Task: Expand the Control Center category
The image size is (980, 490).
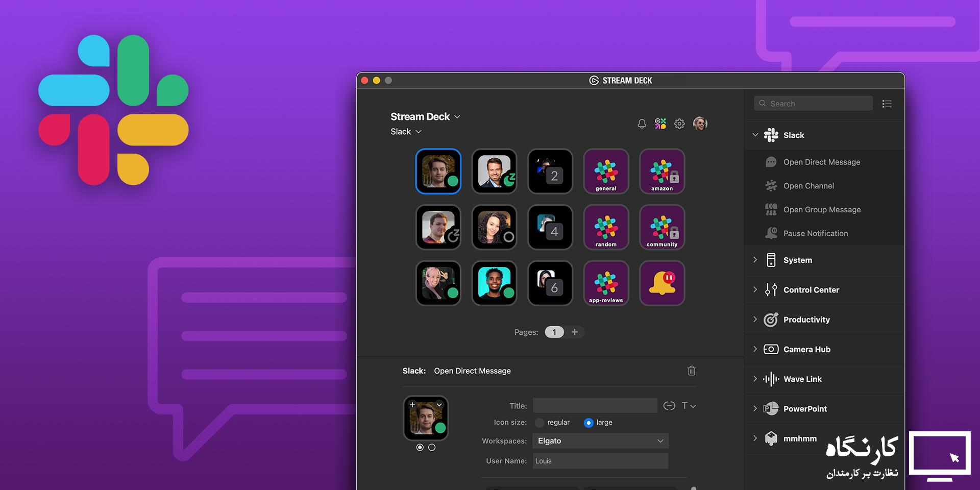Action: 755,289
